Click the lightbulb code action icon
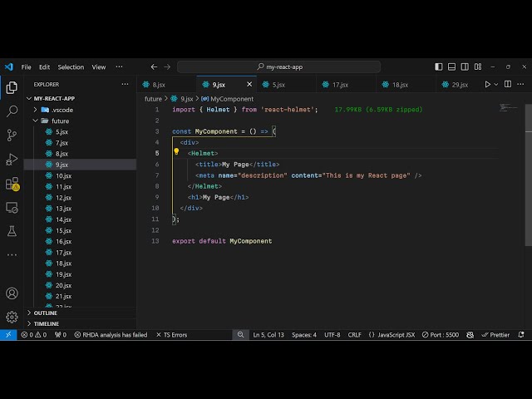This screenshot has height=399, width=532. point(176,152)
